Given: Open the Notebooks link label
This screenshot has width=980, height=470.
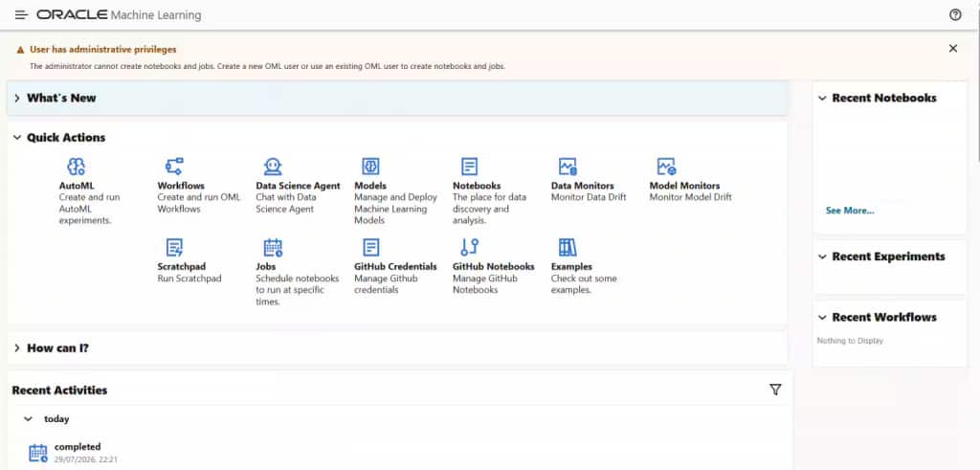Looking at the screenshot, I should [x=477, y=186].
